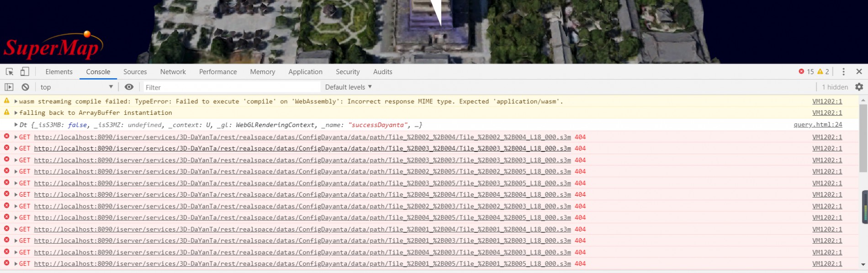
Task: Close the DevTools panel
Action: click(859, 72)
